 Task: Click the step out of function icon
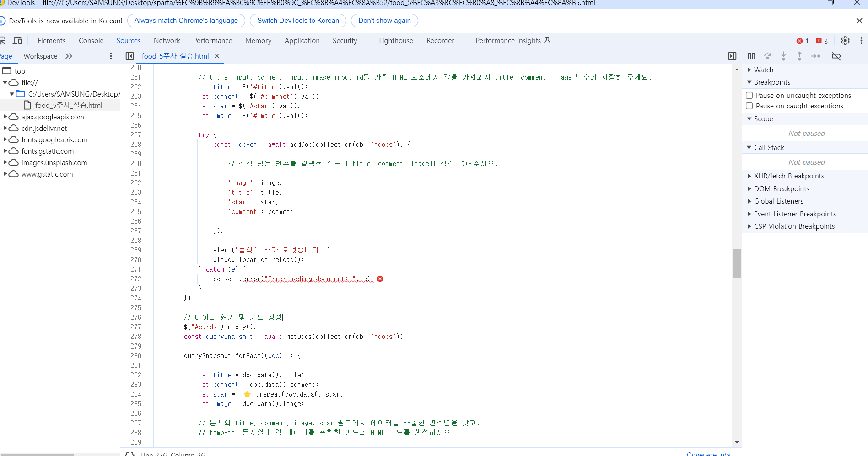(799, 56)
